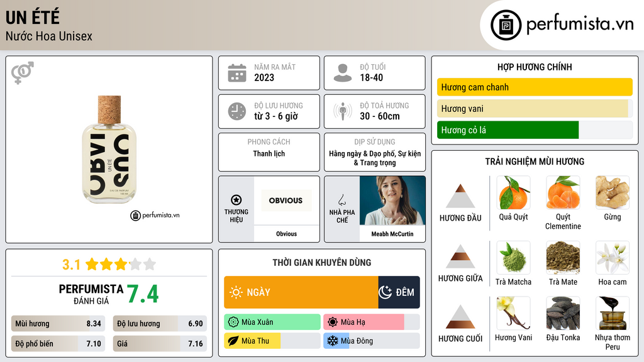Click the Giá 7.16 score bar

pyautogui.click(x=160, y=344)
